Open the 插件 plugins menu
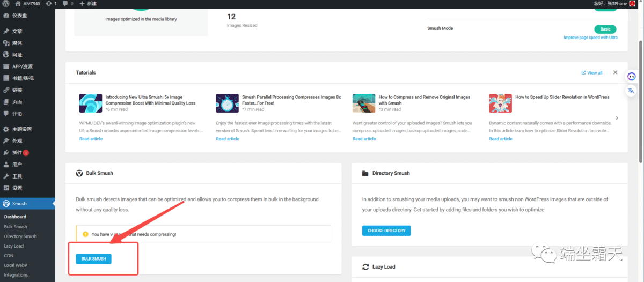644x282 pixels. point(17,153)
